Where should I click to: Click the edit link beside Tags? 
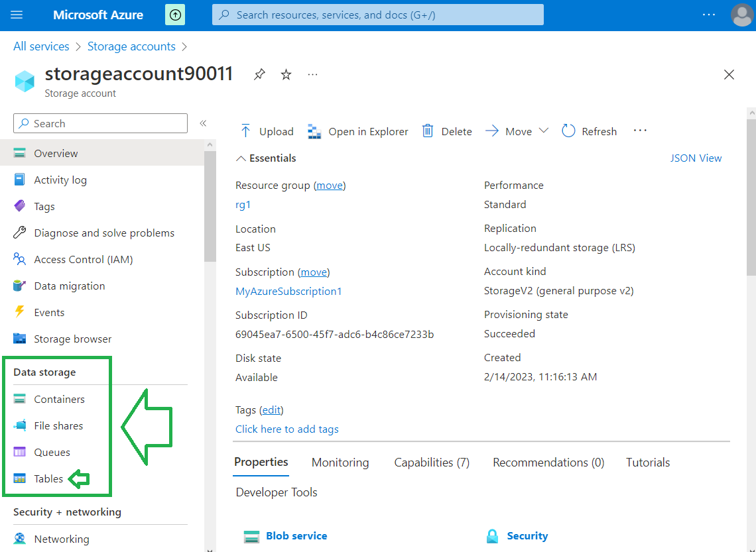coord(271,410)
